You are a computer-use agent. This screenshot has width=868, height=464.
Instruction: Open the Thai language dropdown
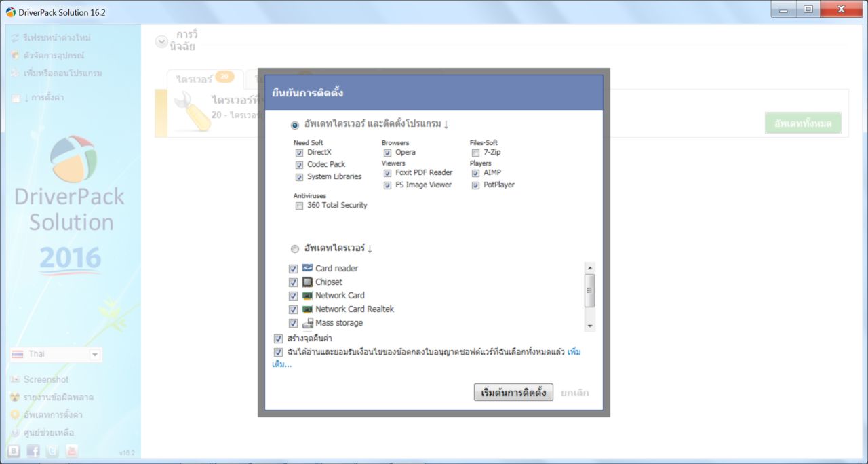click(56, 354)
